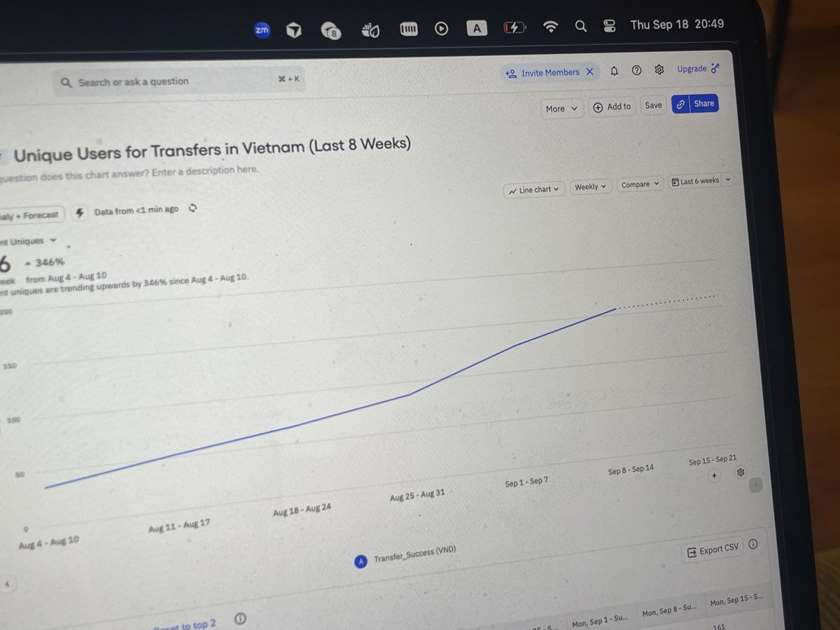Open the Docker whale icon in the menu bar

(370, 29)
